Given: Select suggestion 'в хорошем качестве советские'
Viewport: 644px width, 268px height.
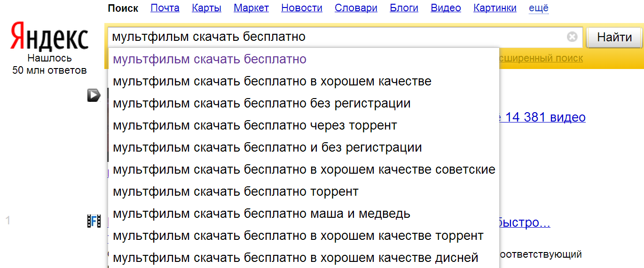Looking at the screenshot, I should 304,169.
